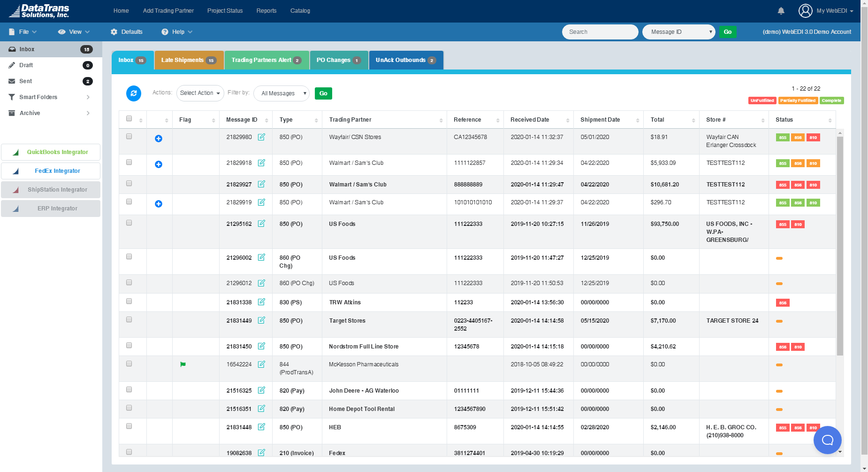The width and height of the screenshot is (868, 472).
Task: Edit message 21295162 via pencil icon
Action: click(x=261, y=224)
